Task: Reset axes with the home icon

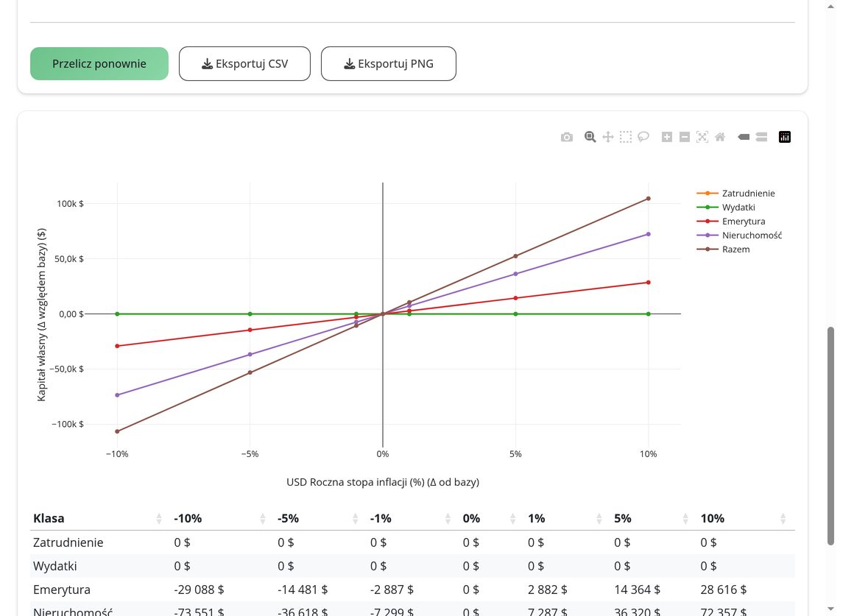Action: pos(720,137)
